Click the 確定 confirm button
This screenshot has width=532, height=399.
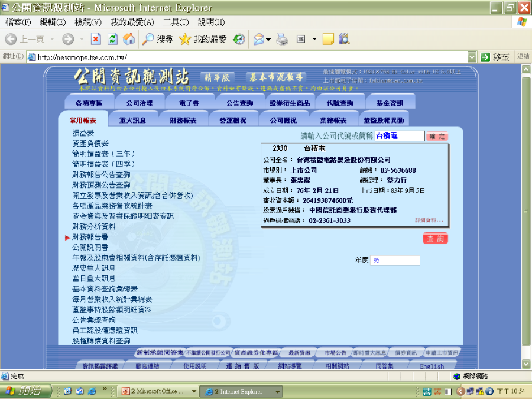(437, 136)
